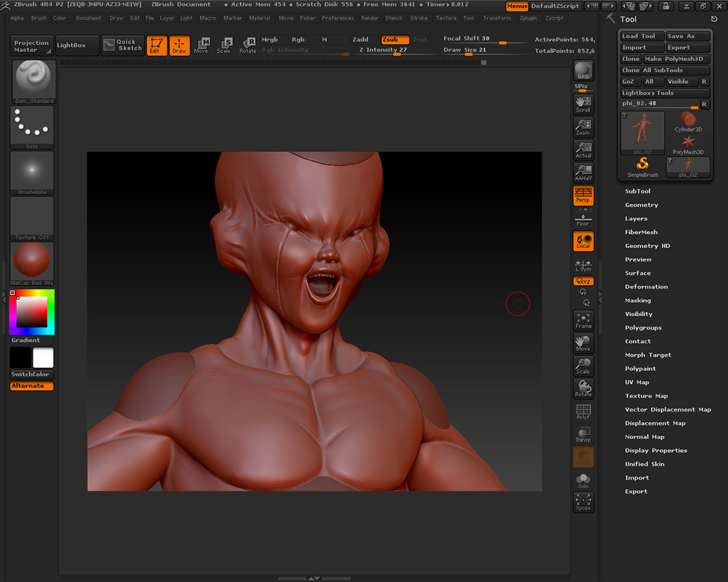Click the Zoom canvas icon
Image resolution: width=728 pixels, height=582 pixels.
[583, 127]
